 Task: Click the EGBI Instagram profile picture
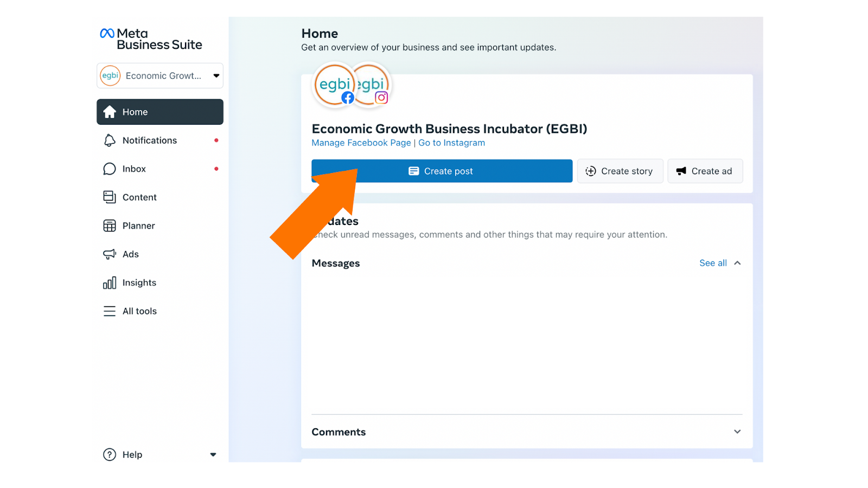click(372, 85)
